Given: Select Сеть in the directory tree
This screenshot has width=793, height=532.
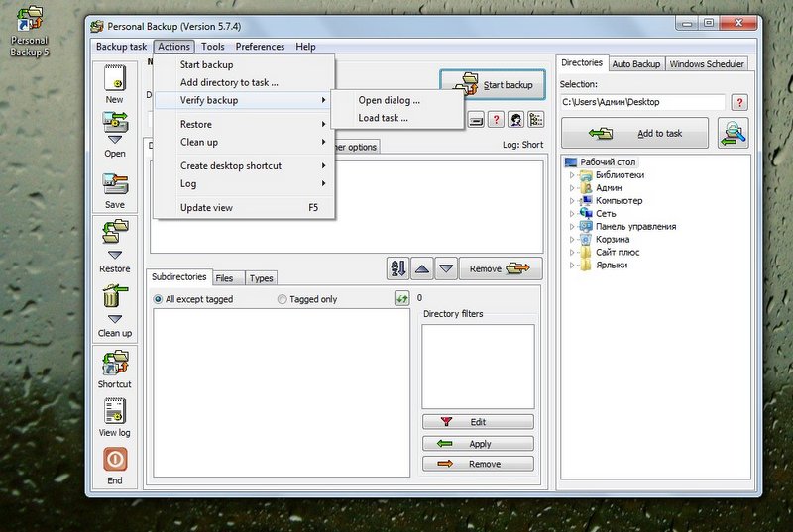Looking at the screenshot, I should pos(606,213).
